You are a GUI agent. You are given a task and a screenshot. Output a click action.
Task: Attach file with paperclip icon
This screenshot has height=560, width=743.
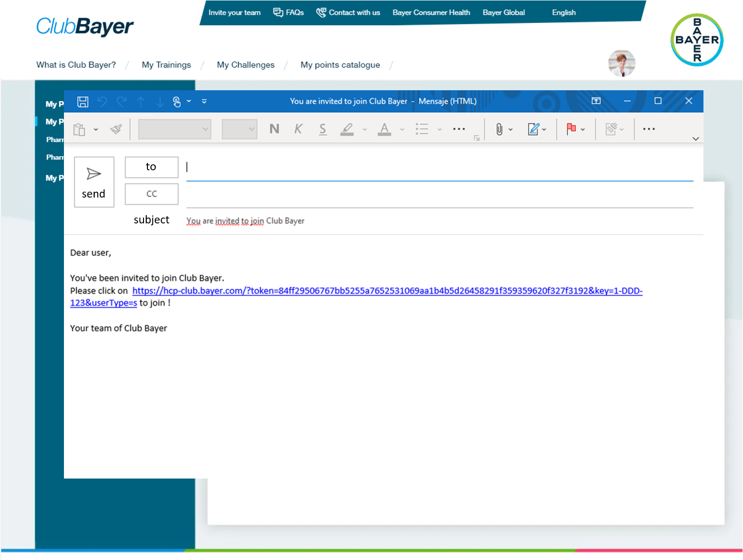point(499,129)
